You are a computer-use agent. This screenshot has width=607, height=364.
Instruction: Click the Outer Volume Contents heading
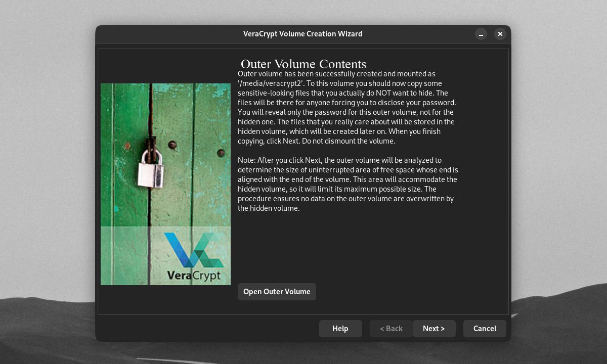(303, 64)
